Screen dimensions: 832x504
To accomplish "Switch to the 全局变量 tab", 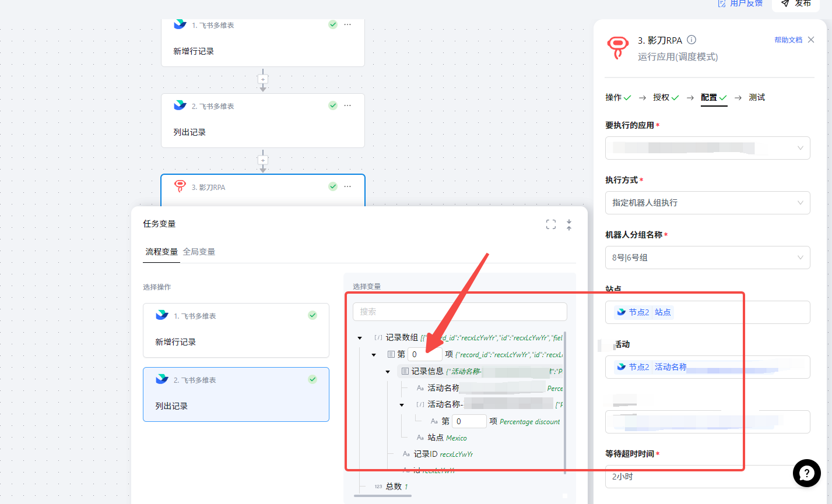I will click(x=199, y=252).
